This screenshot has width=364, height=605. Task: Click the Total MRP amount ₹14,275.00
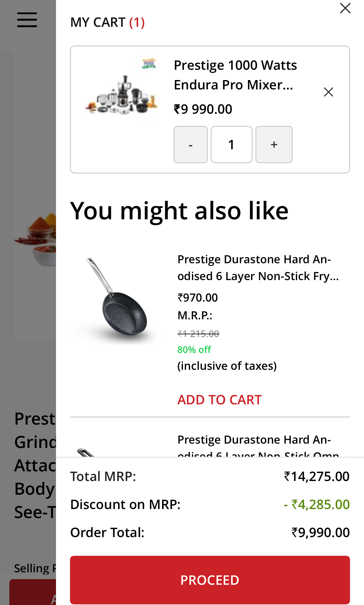point(317,476)
